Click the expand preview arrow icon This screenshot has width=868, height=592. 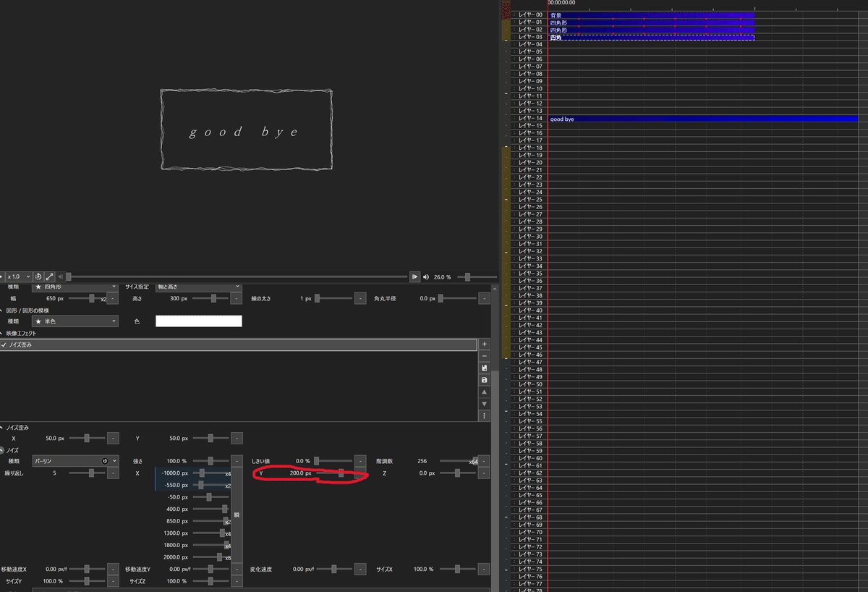49,276
